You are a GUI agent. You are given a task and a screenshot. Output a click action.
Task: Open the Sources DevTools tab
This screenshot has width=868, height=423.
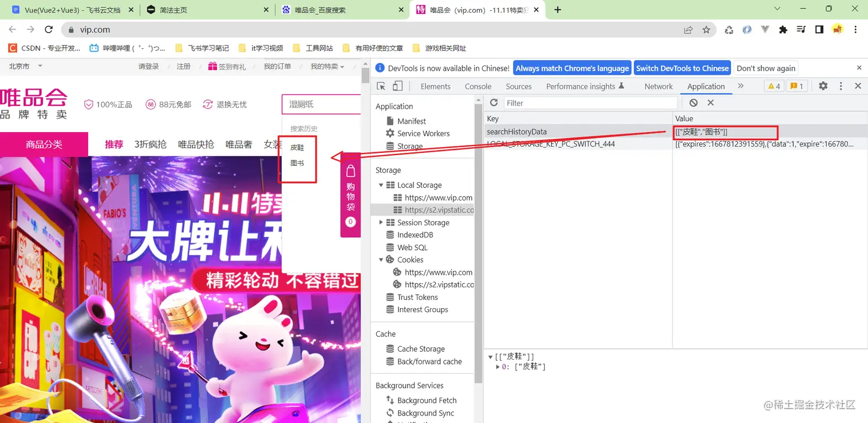pos(518,86)
